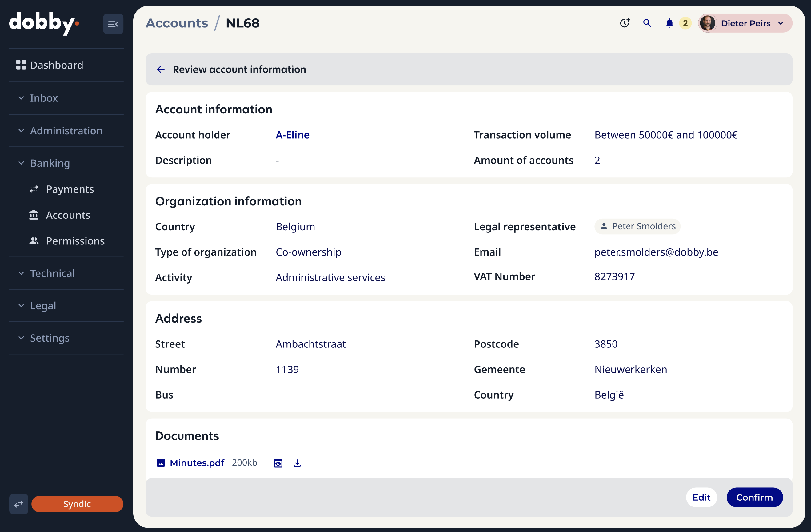Image resolution: width=811 pixels, height=532 pixels.
Task: Click the clock timer icon in header
Action: pos(625,23)
